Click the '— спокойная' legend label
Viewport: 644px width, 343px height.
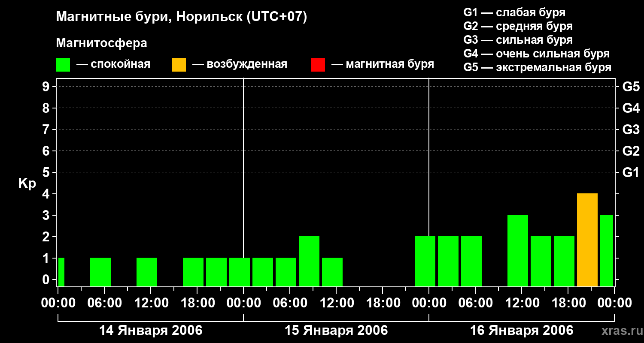pos(113,65)
